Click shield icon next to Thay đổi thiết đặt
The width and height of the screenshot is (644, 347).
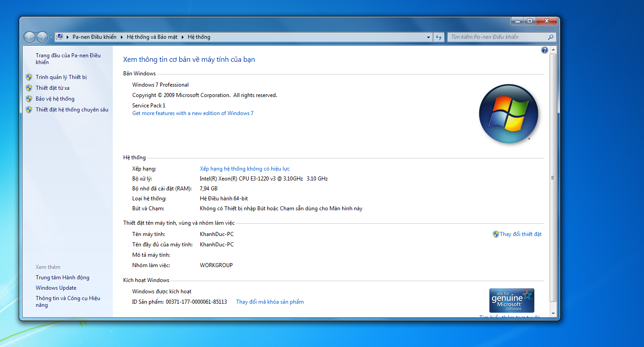coord(496,234)
